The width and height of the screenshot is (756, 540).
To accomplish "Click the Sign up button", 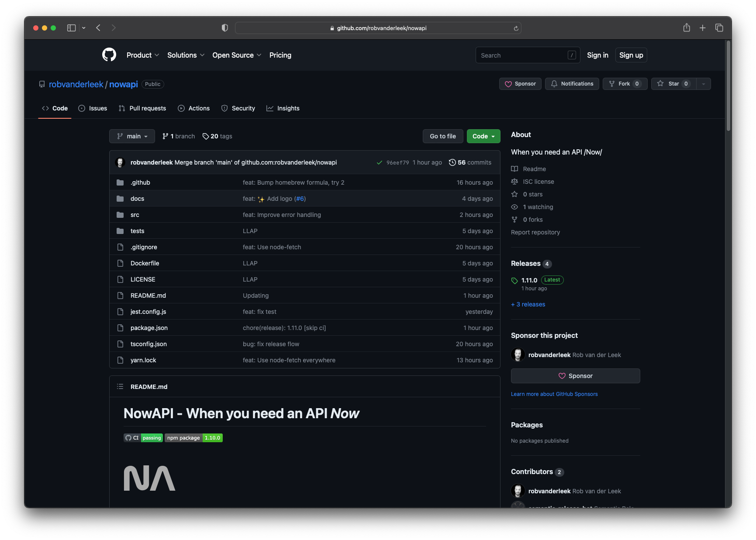I will coord(631,55).
